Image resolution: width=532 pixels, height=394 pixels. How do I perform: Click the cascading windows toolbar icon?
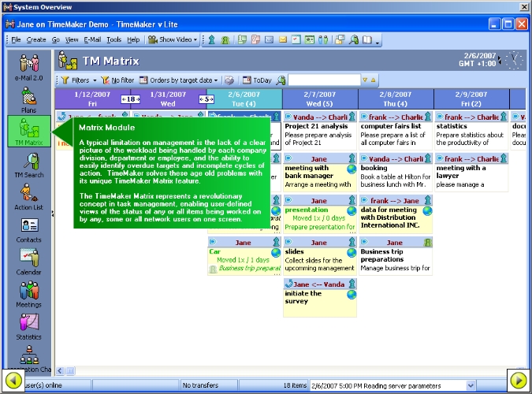pos(340,40)
